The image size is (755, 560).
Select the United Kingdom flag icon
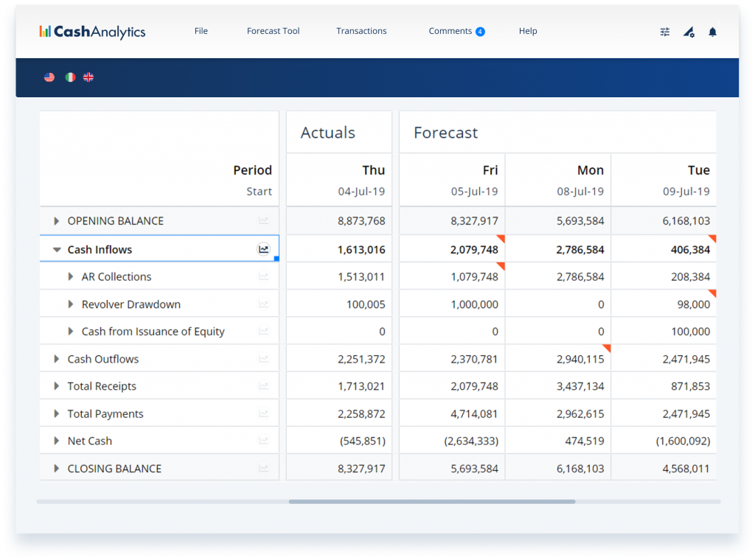pyautogui.click(x=88, y=77)
